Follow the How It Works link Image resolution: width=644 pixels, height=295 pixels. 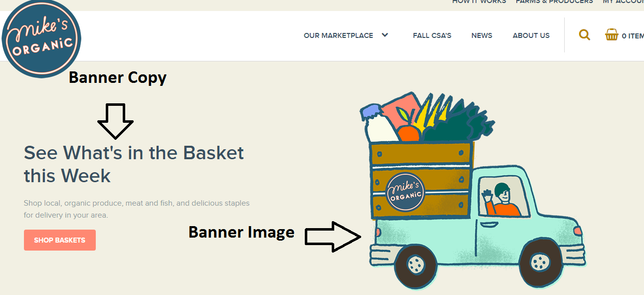click(x=479, y=2)
